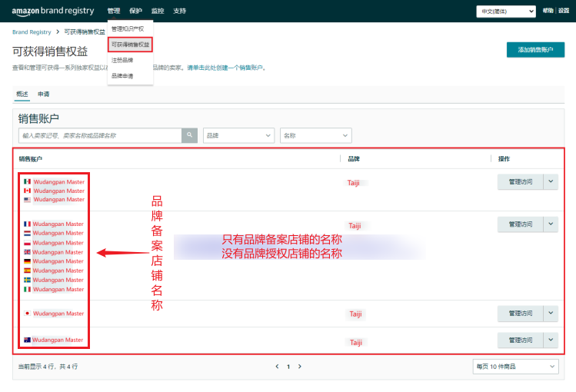
Task: Click the Japan flag Wudangpan Master account
Action: pos(58,314)
